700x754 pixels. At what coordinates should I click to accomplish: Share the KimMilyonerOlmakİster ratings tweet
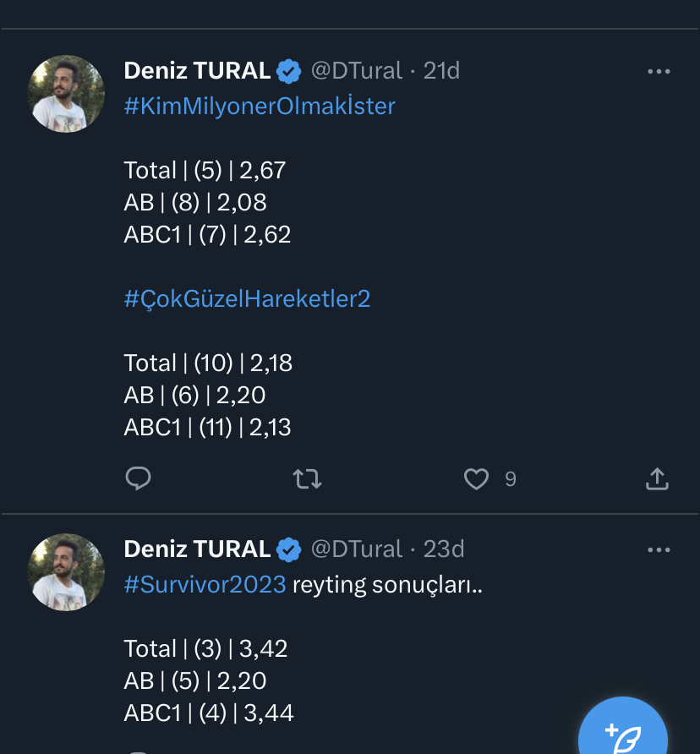(x=657, y=479)
